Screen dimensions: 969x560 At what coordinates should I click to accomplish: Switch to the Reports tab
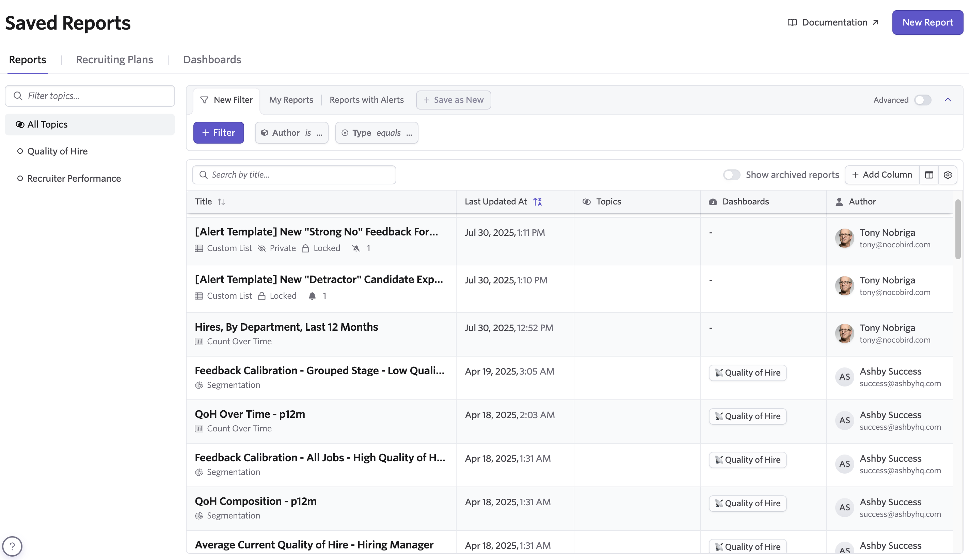click(x=28, y=60)
